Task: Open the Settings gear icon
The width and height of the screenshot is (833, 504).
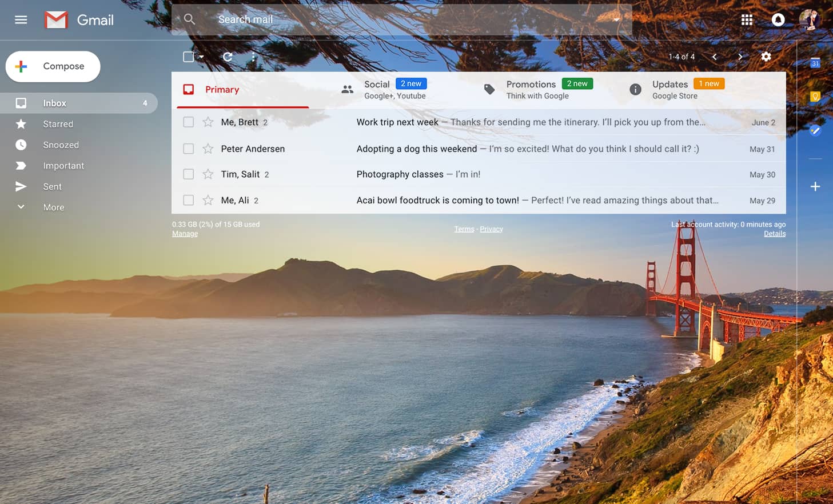Action: tap(766, 57)
